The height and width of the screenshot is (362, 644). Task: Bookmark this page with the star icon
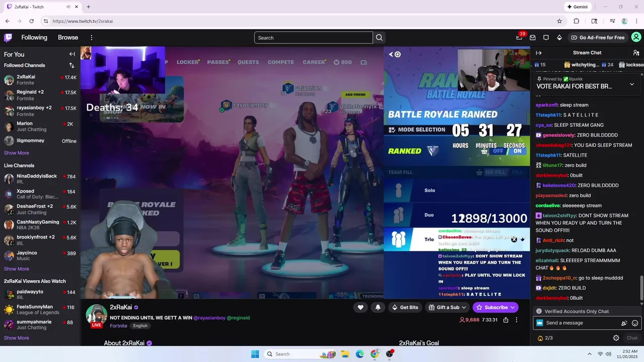pos(559,21)
